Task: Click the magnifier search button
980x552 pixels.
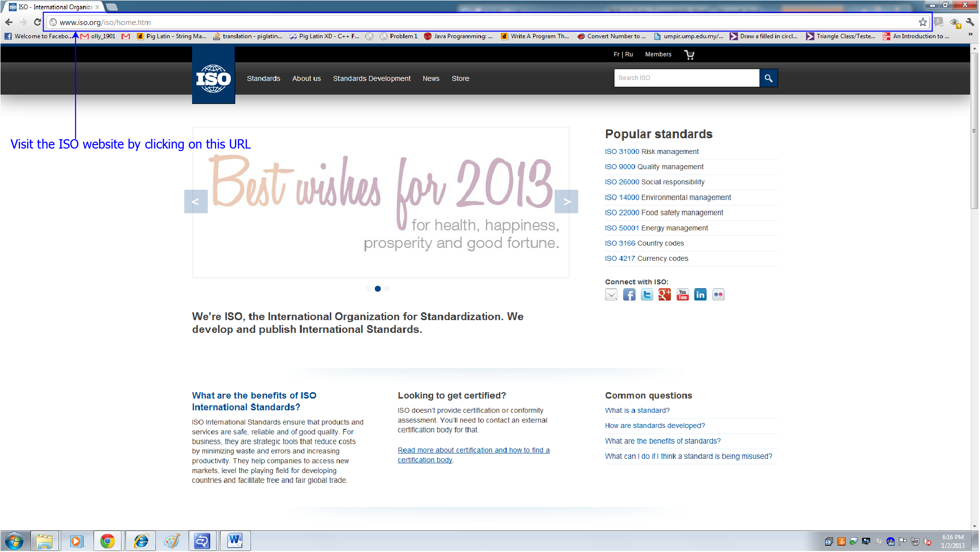Action: coord(768,78)
